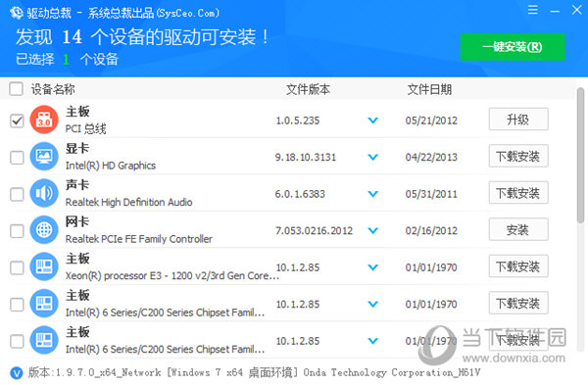Click 下载安装 for Intel HD Graphics
Screen dimensions: 588x385
[x=518, y=156]
